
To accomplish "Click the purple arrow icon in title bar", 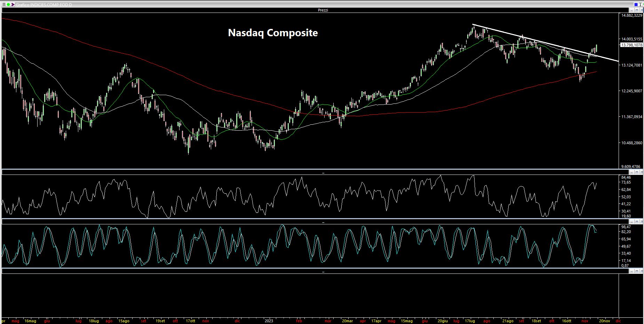I will tap(13, 5).
